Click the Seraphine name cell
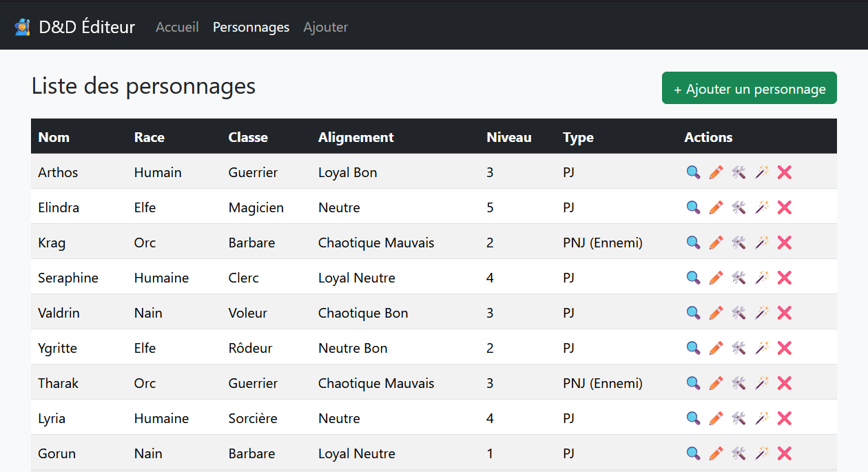 (68, 278)
